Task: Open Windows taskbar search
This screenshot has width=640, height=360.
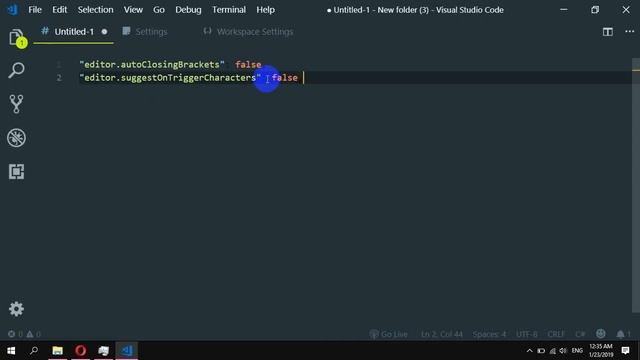Action: tap(34, 351)
